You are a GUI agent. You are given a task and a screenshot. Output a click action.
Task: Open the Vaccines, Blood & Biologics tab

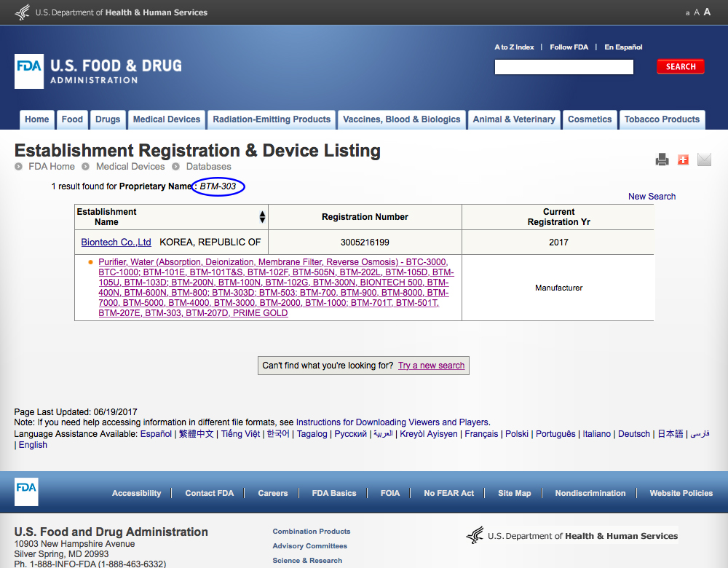(x=402, y=119)
